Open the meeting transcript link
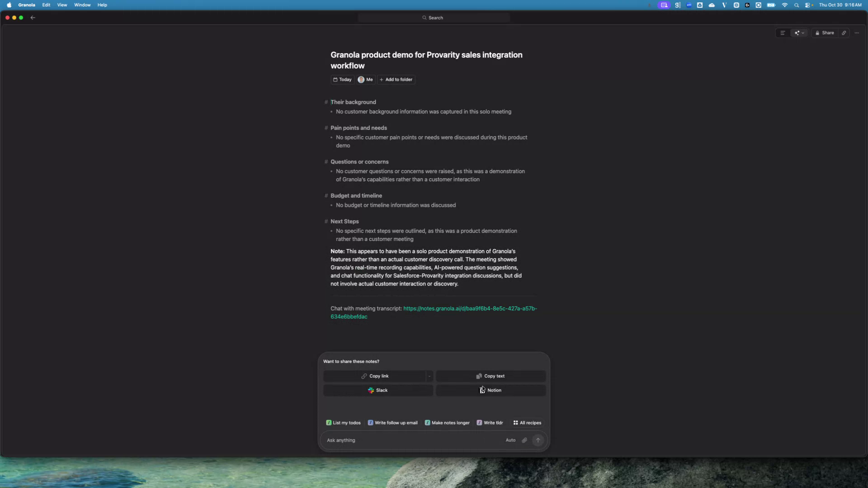Viewport: 868px width, 488px height. (469, 309)
